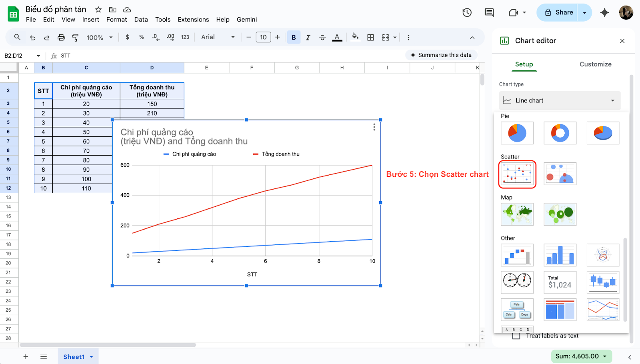This screenshot has width=640, height=364.
Task: Toggle italic formatting
Action: click(x=308, y=38)
